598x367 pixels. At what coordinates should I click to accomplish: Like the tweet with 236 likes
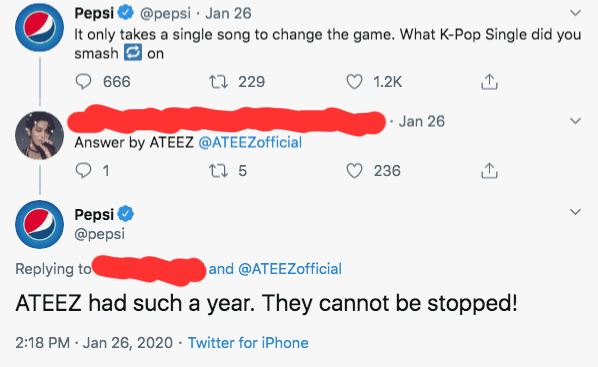[354, 171]
